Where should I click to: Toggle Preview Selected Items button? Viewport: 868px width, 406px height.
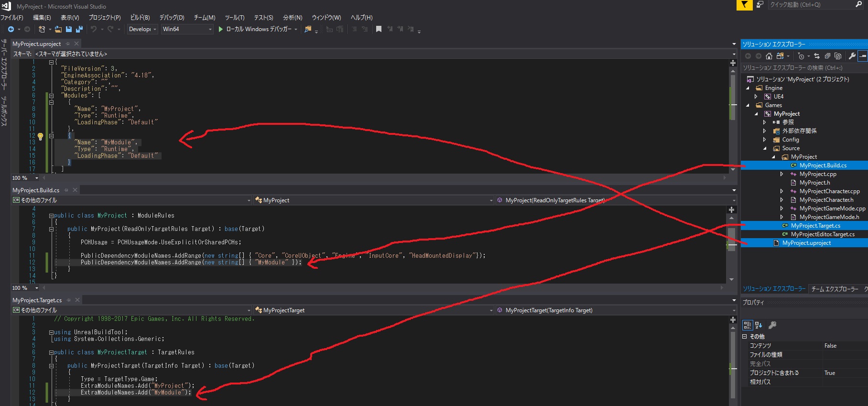[x=863, y=56]
